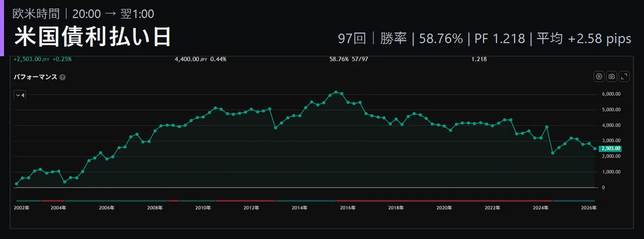Screen dimensions: 644x239
Task: Click the 2002年 time axis label
Action: click(21, 207)
